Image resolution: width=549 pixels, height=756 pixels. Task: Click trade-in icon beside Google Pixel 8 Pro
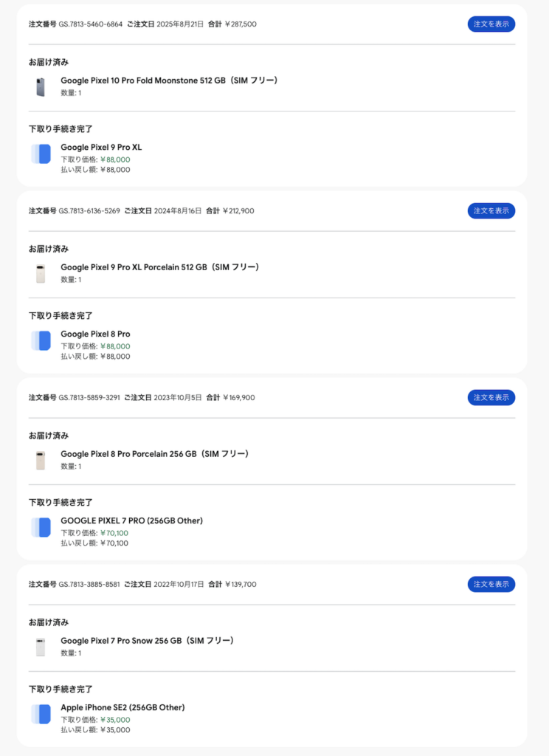coord(41,340)
